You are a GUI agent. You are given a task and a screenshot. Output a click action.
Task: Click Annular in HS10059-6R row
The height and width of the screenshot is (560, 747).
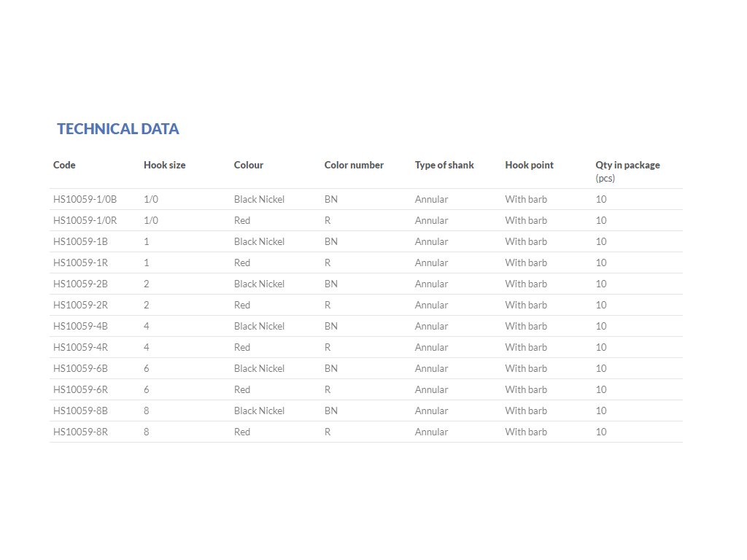[x=431, y=389]
